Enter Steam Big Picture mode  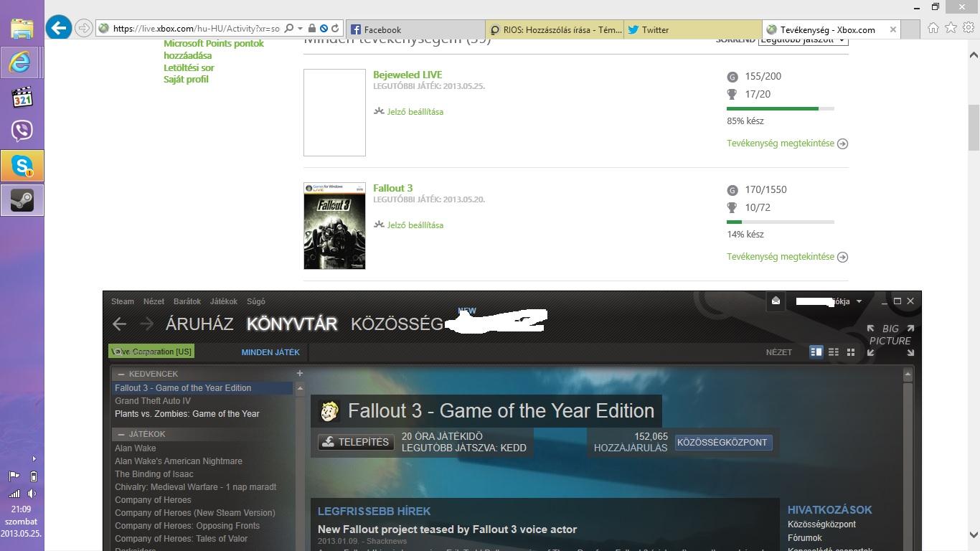[x=890, y=340]
